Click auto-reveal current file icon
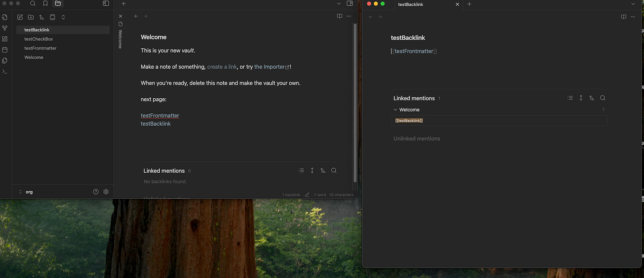Screen dimensions: 644x278 click(x=52, y=17)
